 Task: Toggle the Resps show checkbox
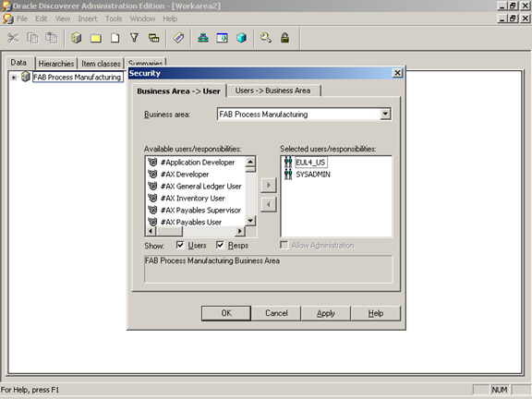tap(220, 245)
